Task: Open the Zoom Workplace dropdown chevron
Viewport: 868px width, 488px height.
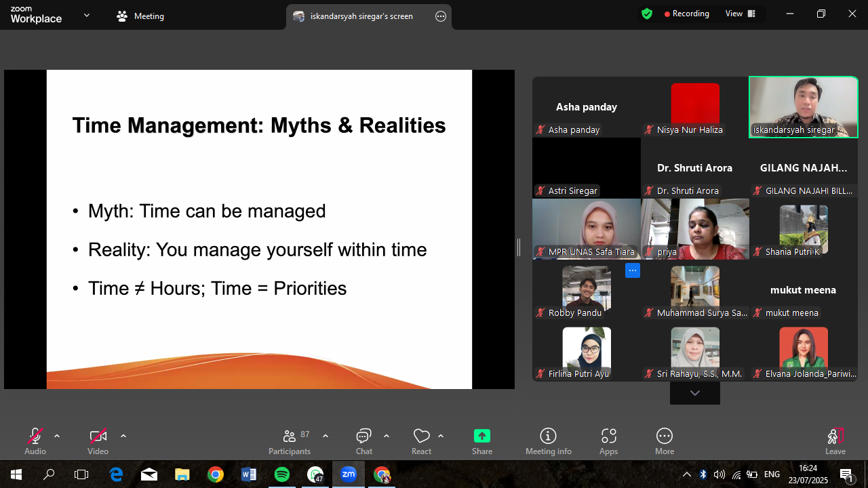Action: [87, 15]
